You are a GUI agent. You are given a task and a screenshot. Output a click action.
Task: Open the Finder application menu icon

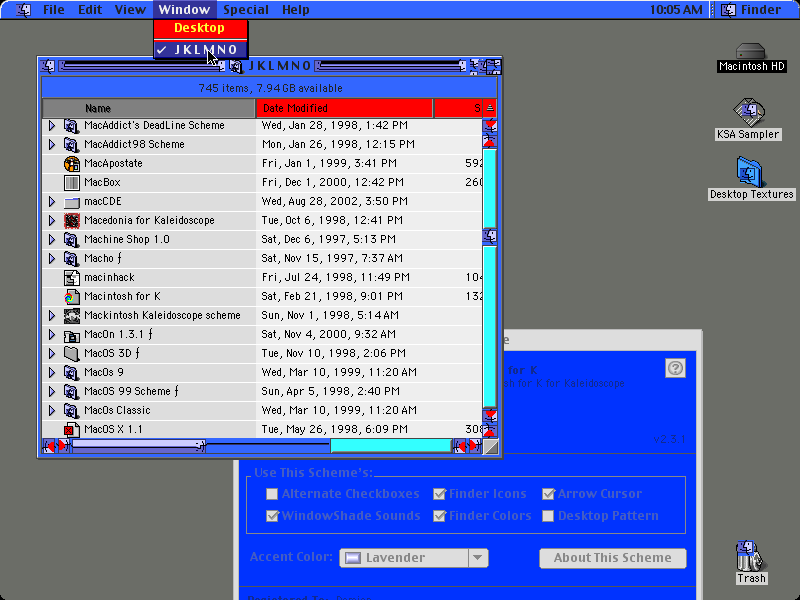(x=729, y=10)
